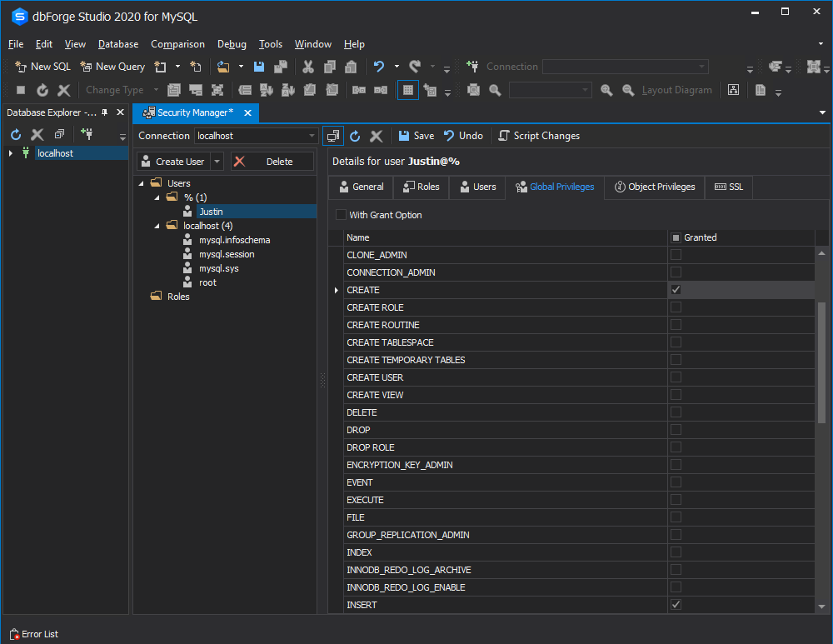Refresh the Database Explorer tree
Screen dimensions: 833x644
[x=16, y=134]
